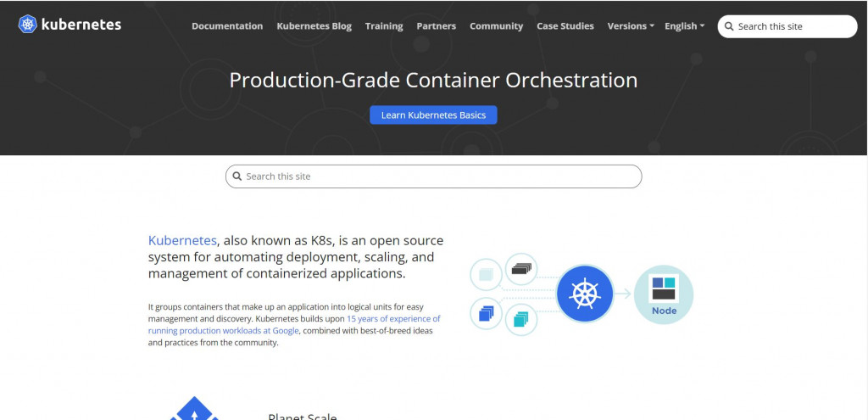Image resolution: width=868 pixels, height=420 pixels.
Task: Click the dark stacked containers icon in diagram
Action: click(x=521, y=269)
